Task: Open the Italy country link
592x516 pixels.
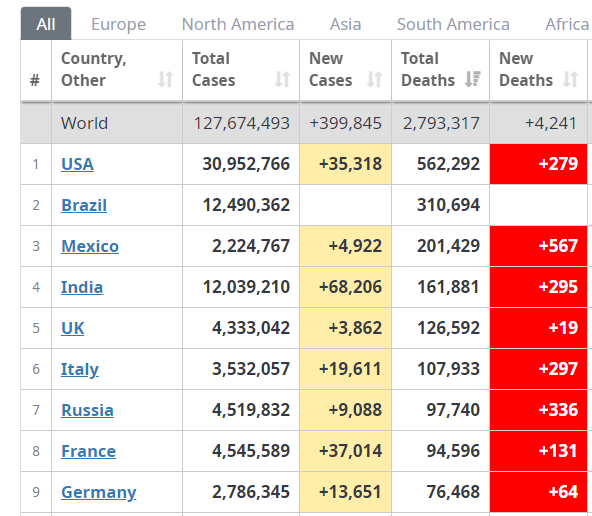Action: (80, 370)
